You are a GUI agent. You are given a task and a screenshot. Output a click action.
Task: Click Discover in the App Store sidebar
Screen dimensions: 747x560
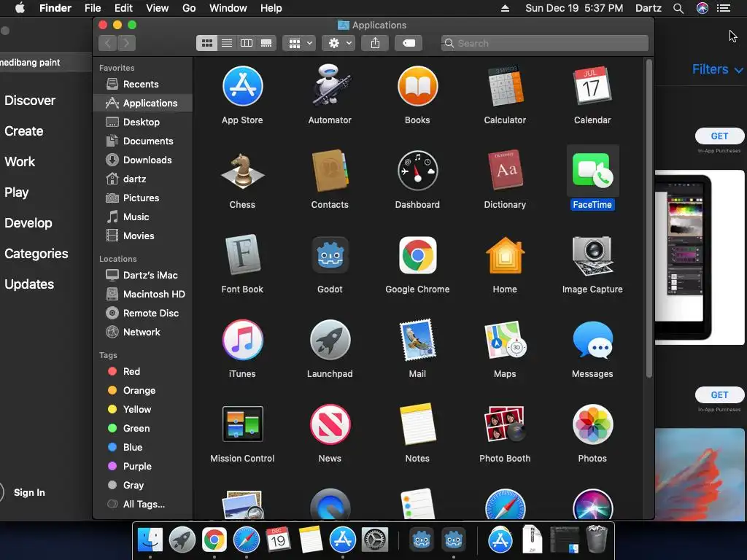(x=30, y=101)
